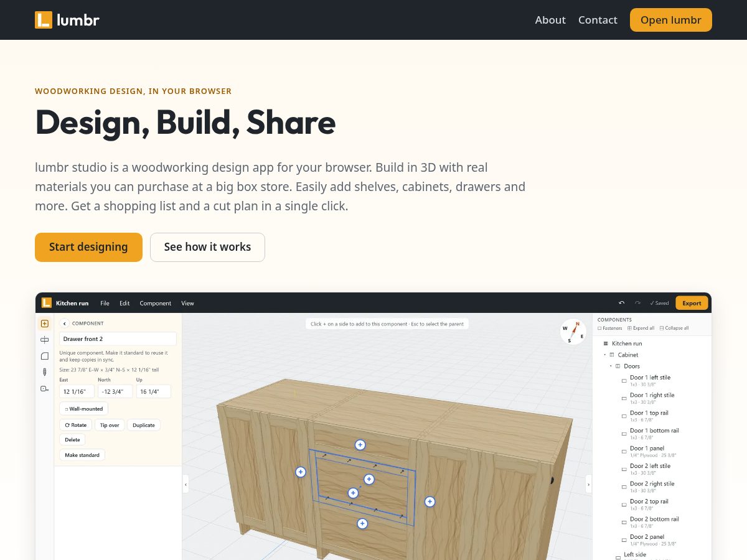The width and height of the screenshot is (747, 560).
Task: Select the second sidebar tool below add component
Action: (x=44, y=340)
